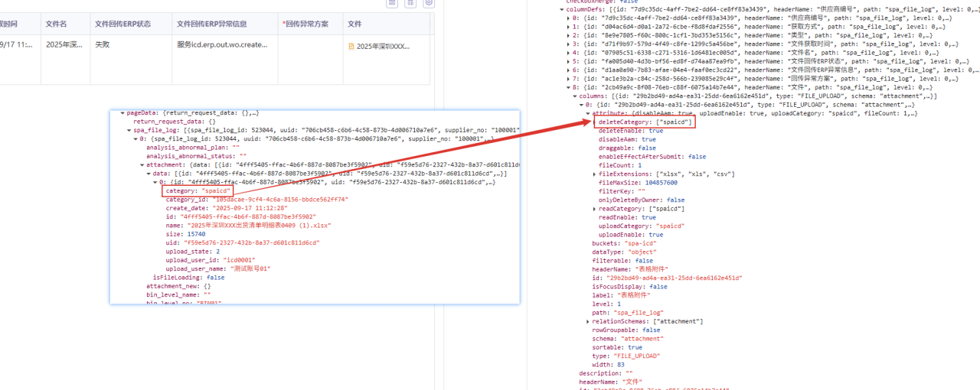Collapse the data array under attachment
This screenshot has height=390, width=980.
tap(149, 174)
